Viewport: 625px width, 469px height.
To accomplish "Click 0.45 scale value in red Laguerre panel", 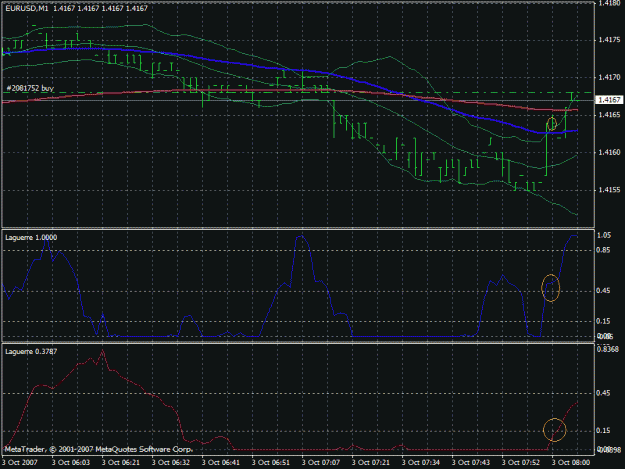I will click(x=604, y=393).
